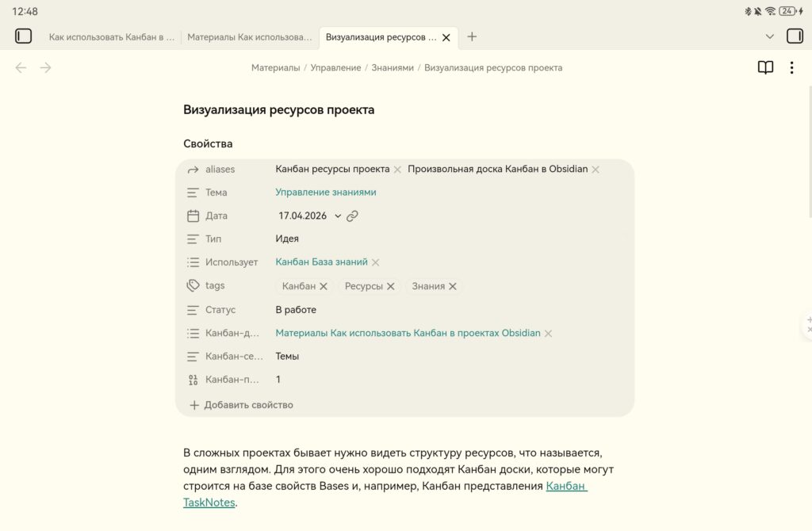Open the date picker chevron next to 17.04.2026

pyautogui.click(x=338, y=215)
